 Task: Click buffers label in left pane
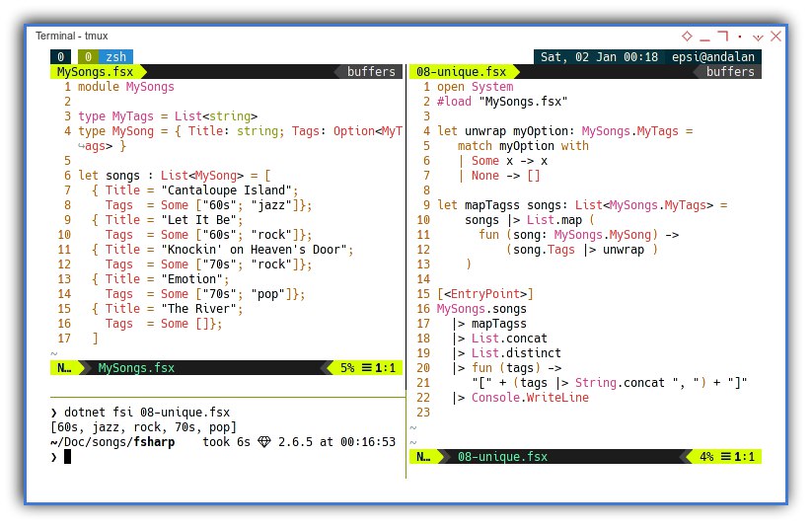(x=371, y=71)
